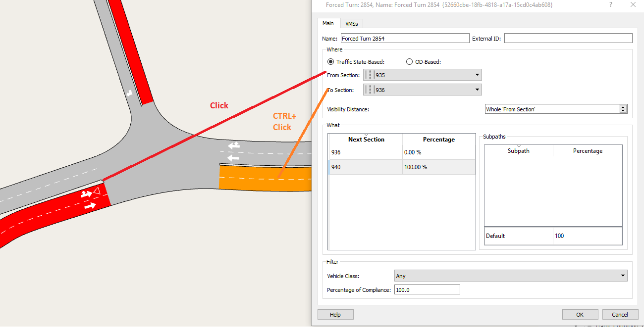Click the Name field containing Forced Turn 2854
This screenshot has height=331, width=644.
[405, 38]
